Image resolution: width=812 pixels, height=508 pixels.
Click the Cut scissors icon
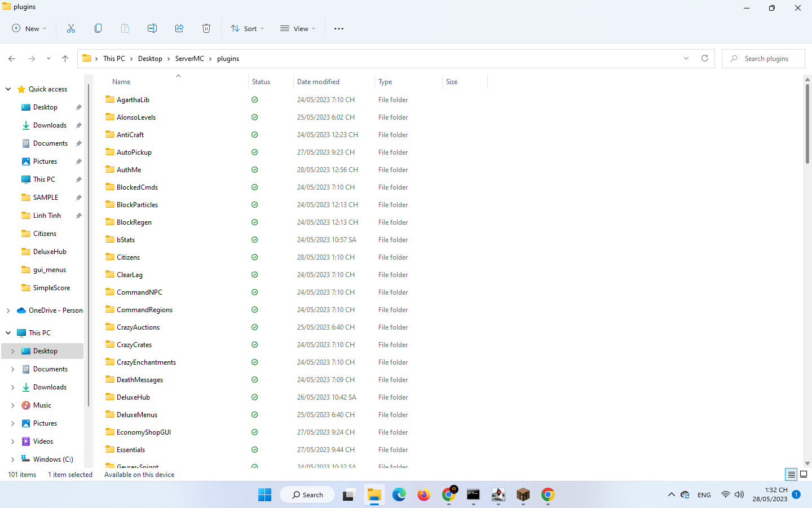(x=71, y=28)
